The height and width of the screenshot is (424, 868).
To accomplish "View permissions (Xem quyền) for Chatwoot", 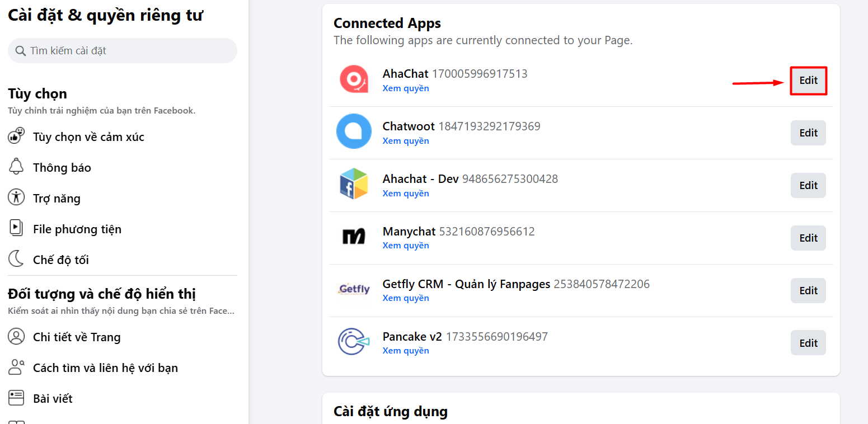I will pyautogui.click(x=406, y=141).
